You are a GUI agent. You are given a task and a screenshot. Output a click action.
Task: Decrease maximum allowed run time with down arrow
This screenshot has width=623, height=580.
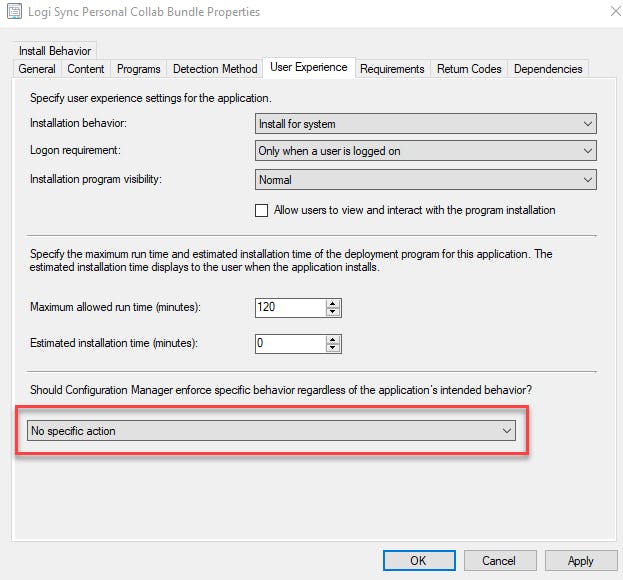(333, 312)
